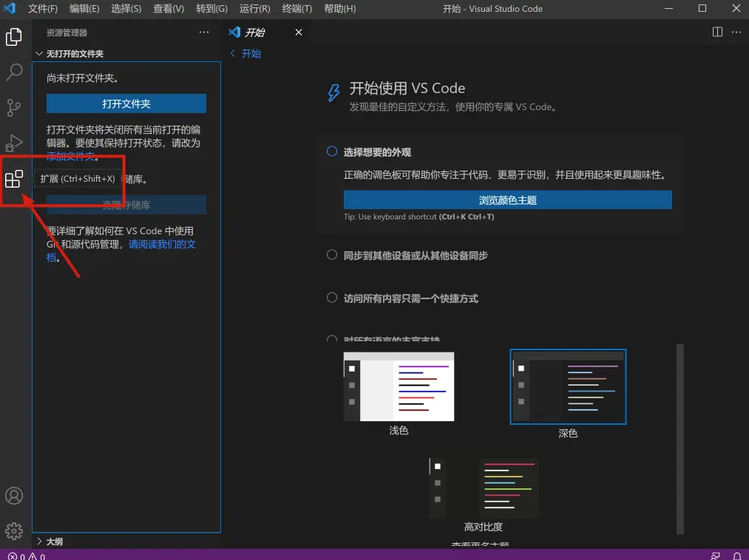Open the 编辑(E) menu
This screenshot has width=749, height=560.
point(84,9)
